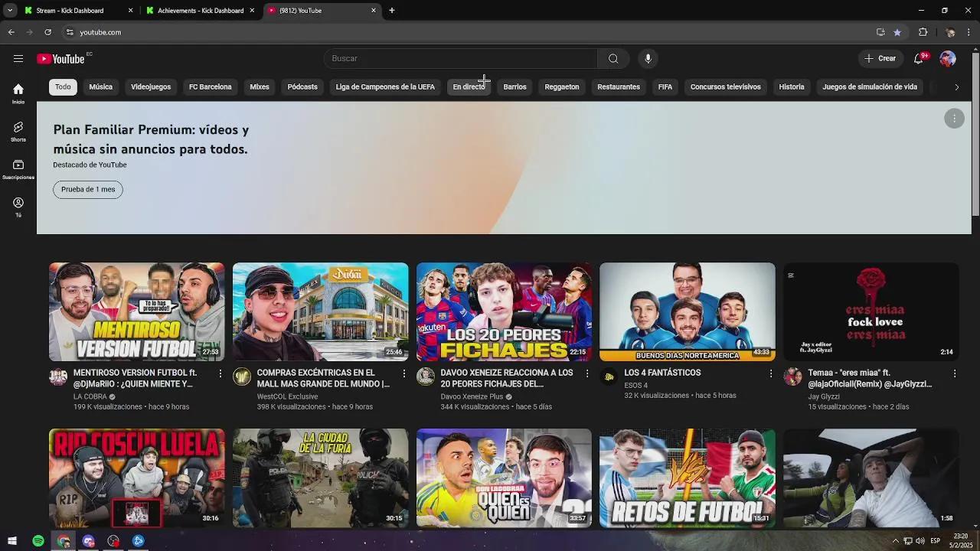This screenshot has height=551, width=980.
Task: Select the Reggaeton filter chip
Action: [562, 87]
